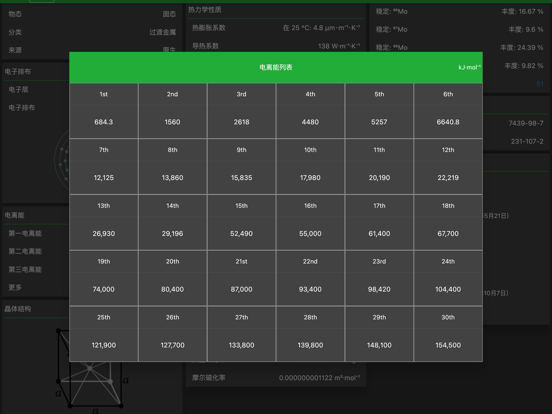This screenshot has width=552, height=414.
Task: Click the 热力学性质 section header
Action: click(x=205, y=10)
